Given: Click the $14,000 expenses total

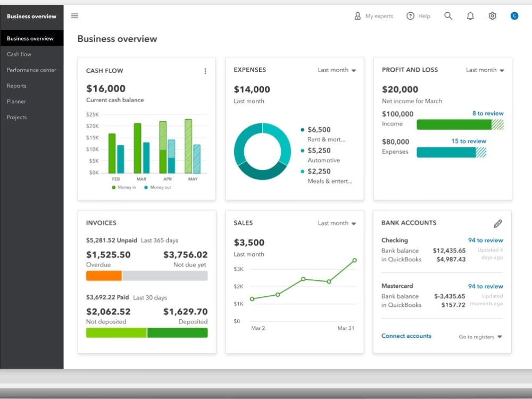Looking at the screenshot, I should point(252,89).
